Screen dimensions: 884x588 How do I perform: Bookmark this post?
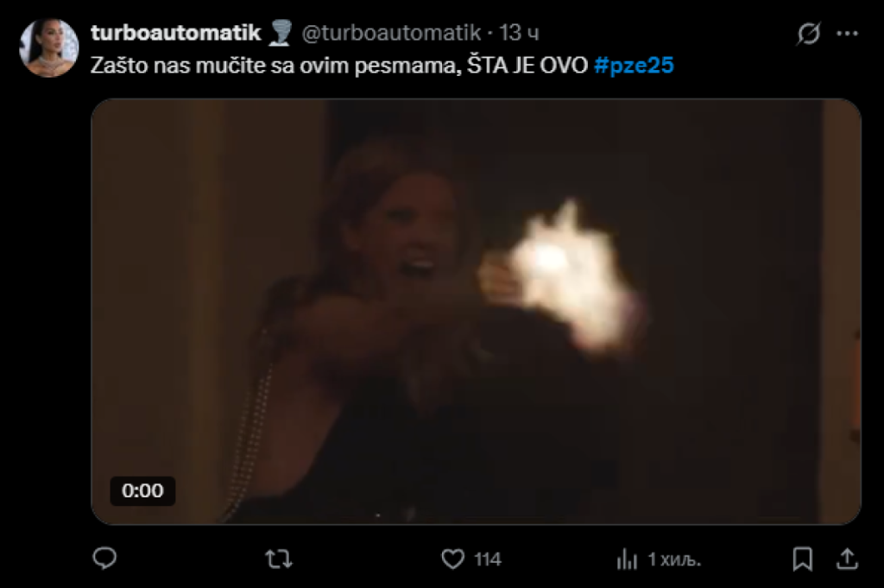(x=802, y=560)
